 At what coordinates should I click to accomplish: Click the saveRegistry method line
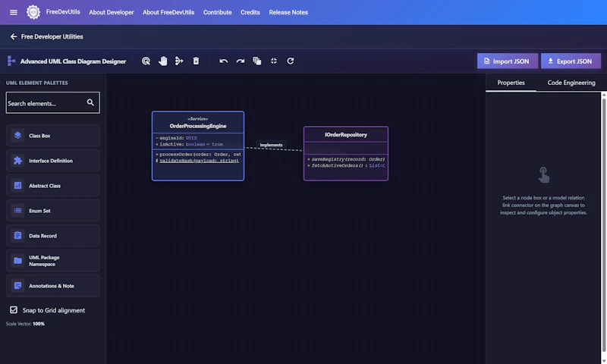point(346,159)
